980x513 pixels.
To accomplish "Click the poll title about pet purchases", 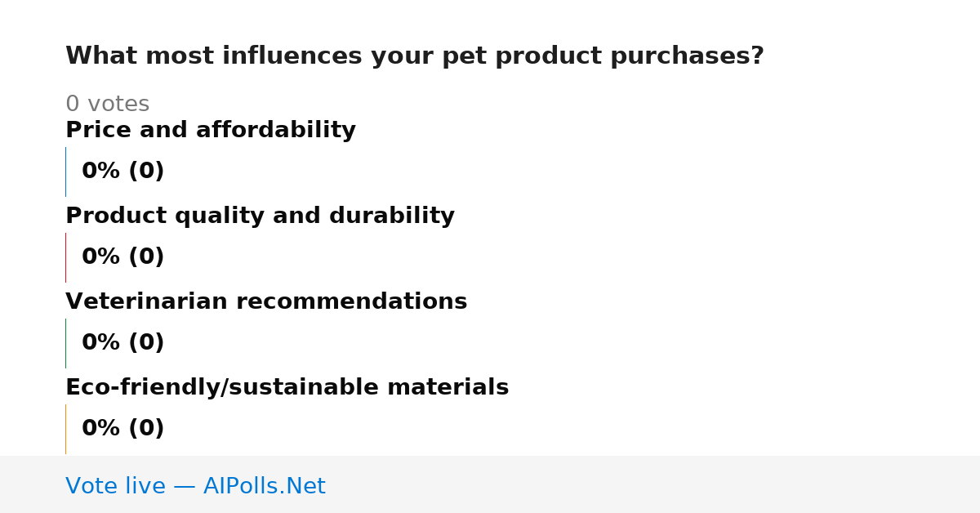I will tap(415, 56).
